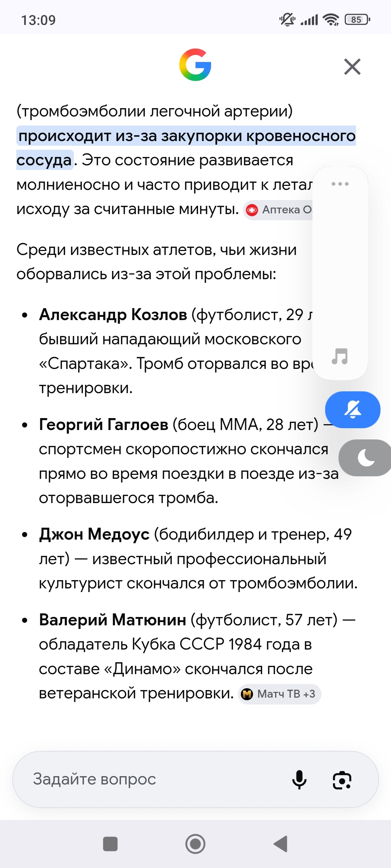Viewport: 391px width, 868px height.
Task: Go home with circle navigation button
Action: pyautogui.click(x=195, y=844)
